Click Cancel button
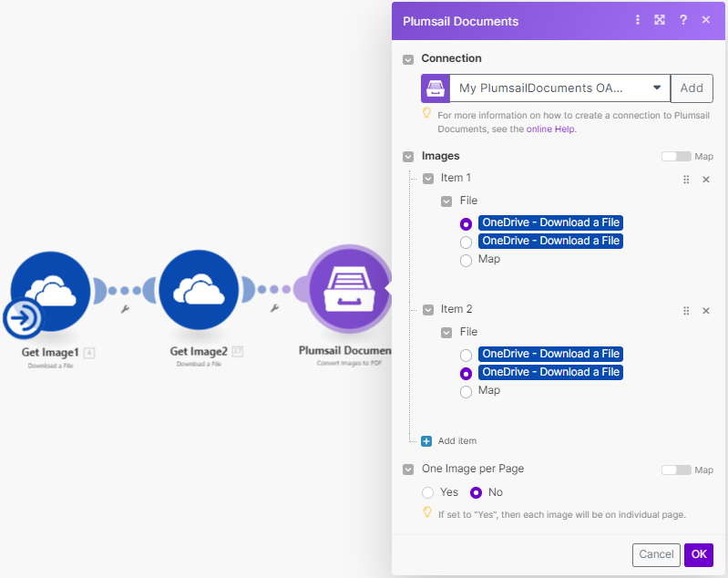This screenshot has height=578, width=728. [656, 555]
